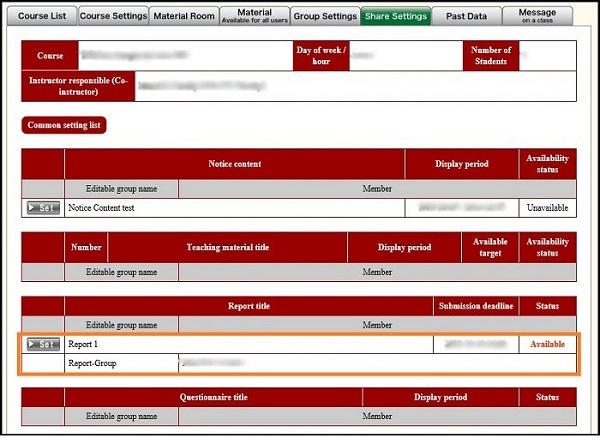View the Past Data tab
This screenshot has height=444, width=600.
(467, 16)
